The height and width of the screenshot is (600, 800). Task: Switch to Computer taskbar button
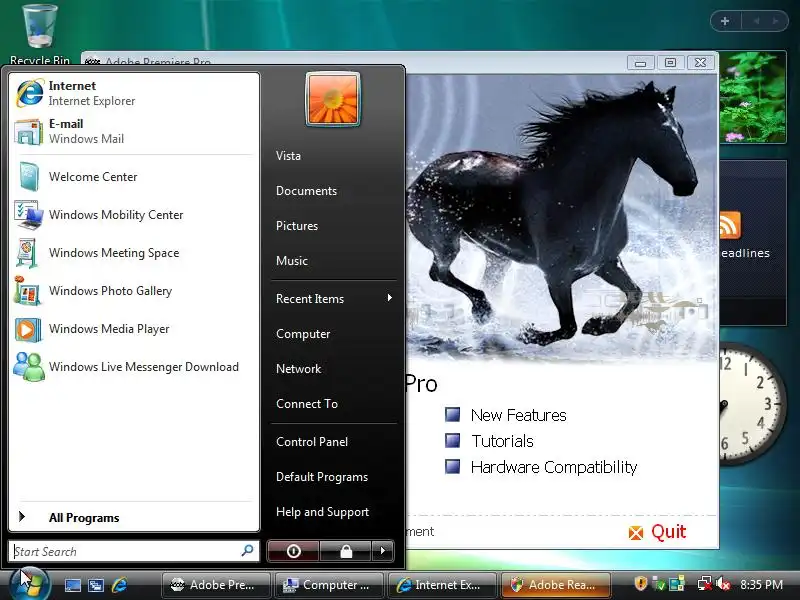(329, 585)
